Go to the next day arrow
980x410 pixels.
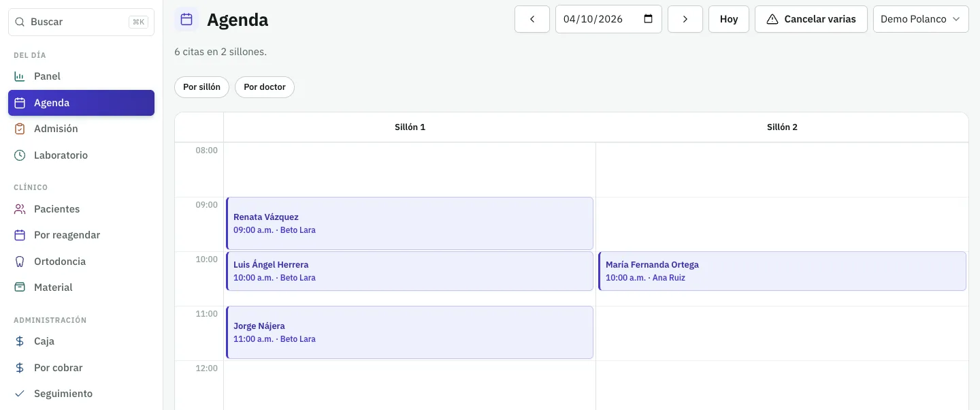coord(685,19)
